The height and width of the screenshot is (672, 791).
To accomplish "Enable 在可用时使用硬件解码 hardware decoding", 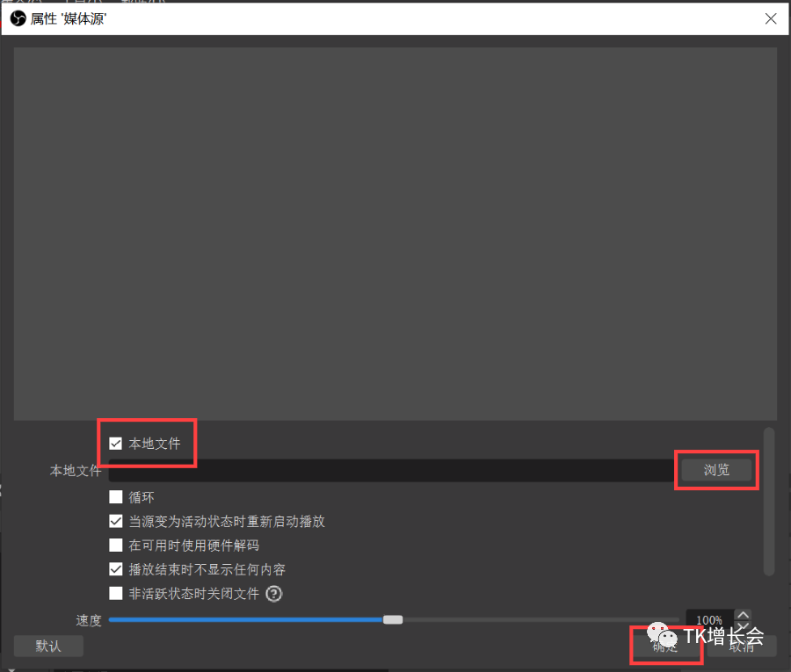I will click(116, 545).
